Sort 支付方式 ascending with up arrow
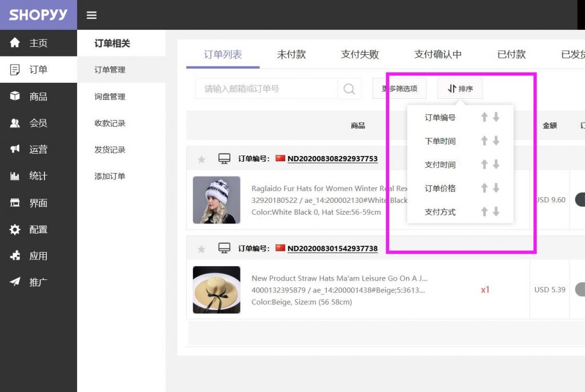 (484, 211)
